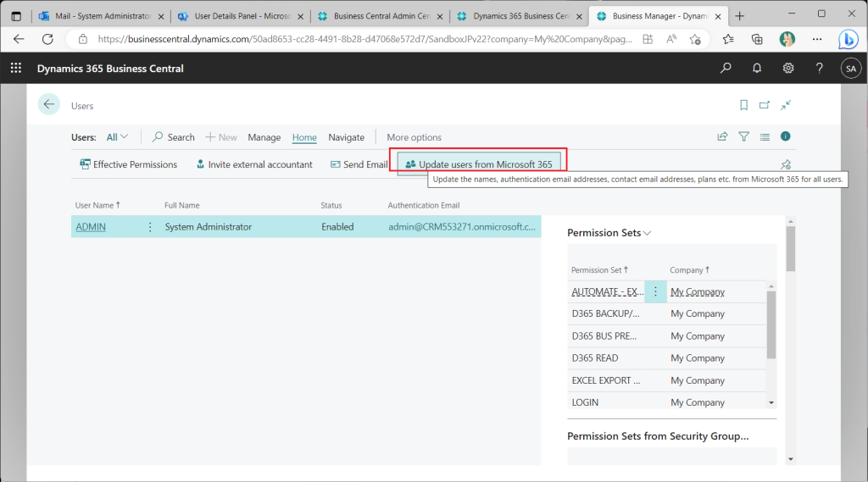Viewport: 868px width, 482px height.
Task: Switch to the User Details Panel browser tab
Action: click(x=241, y=16)
